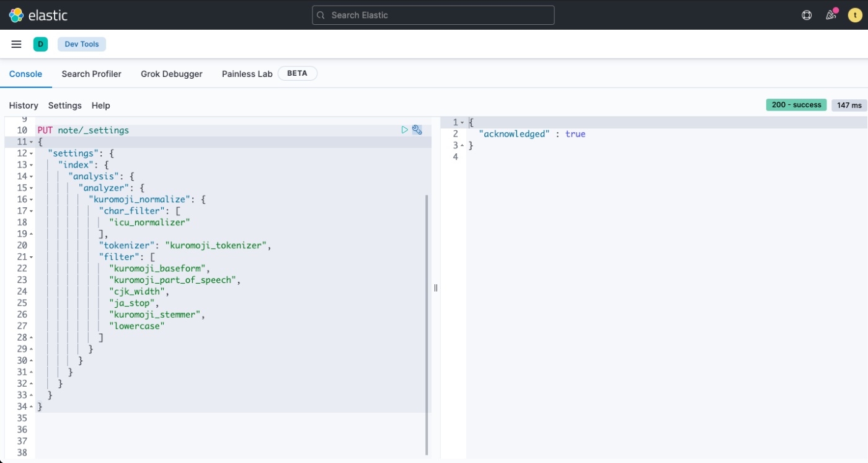Open console History
This screenshot has height=463, width=868.
coord(24,106)
